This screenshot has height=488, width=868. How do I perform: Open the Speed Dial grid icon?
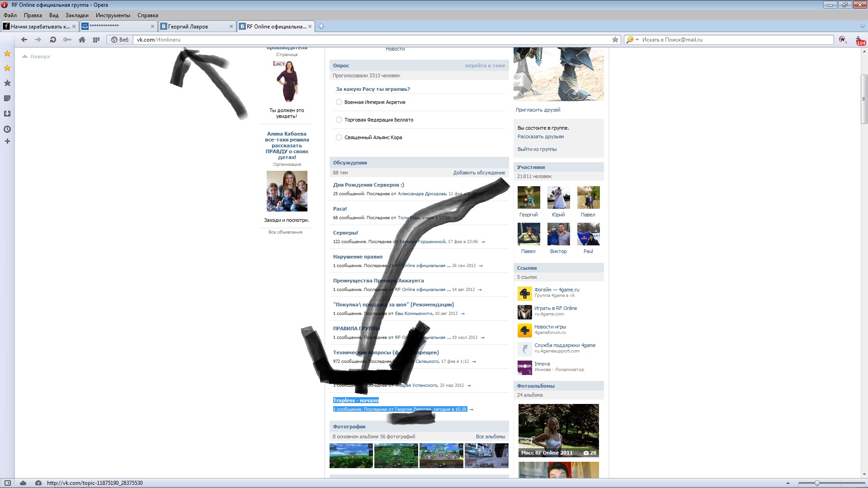(96, 40)
